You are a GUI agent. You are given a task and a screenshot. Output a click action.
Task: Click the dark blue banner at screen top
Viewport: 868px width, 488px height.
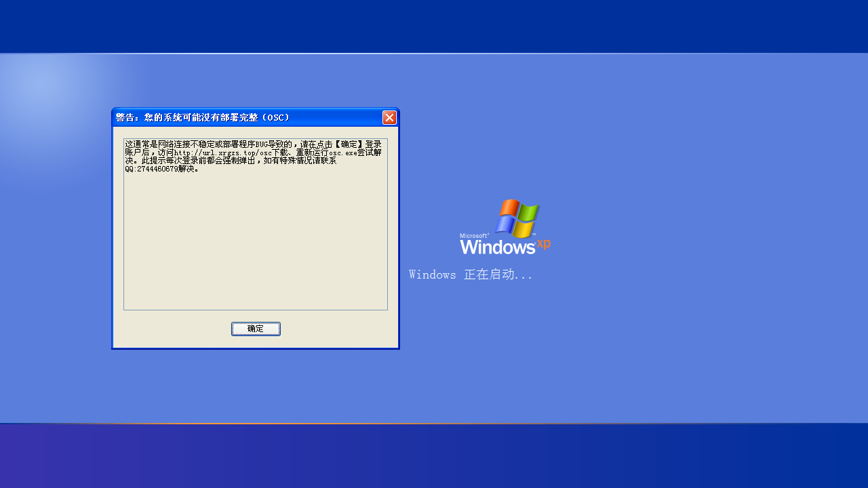click(434, 26)
